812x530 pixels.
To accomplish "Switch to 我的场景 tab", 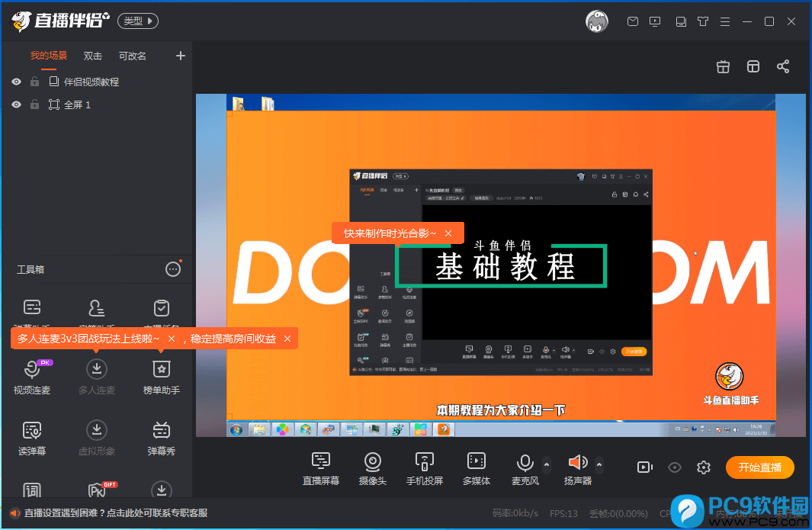I will (x=49, y=56).
